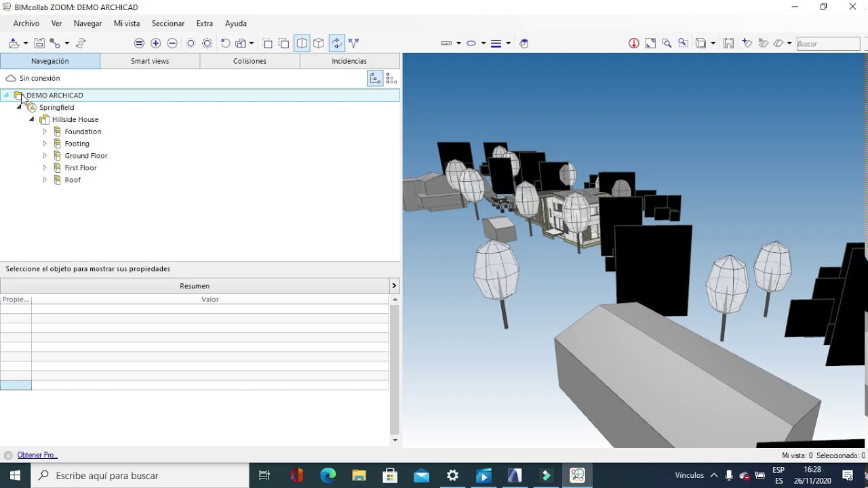Click the 3D box view presets icon
Screen dimensions: 868x488
701,43
